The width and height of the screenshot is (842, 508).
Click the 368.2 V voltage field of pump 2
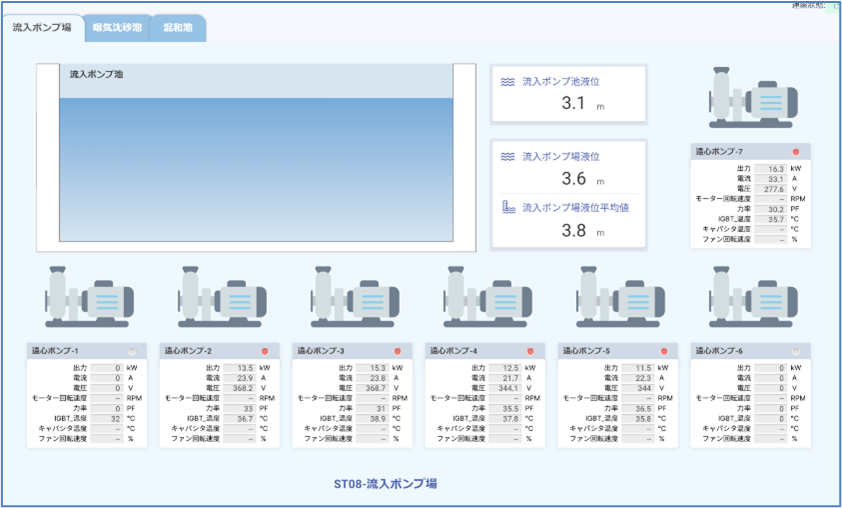(239, 388)
